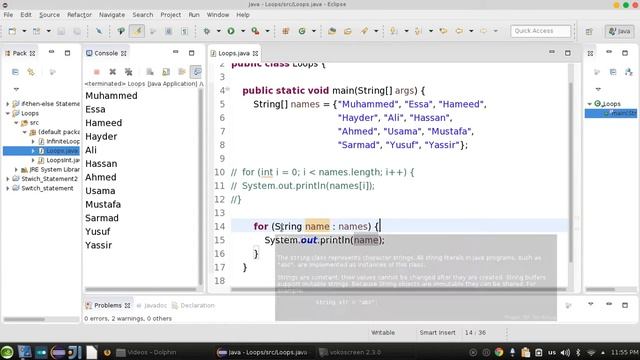Click the Bluetooth icon in system tray

(578, 352)
